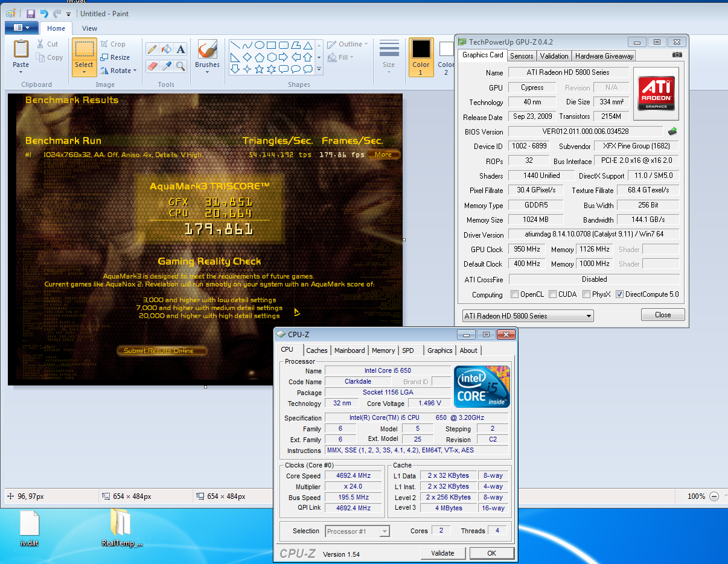Screen dimensions: 728x564
Task: Select the Color picker eyedropper tool
Action: pos(167,66)
